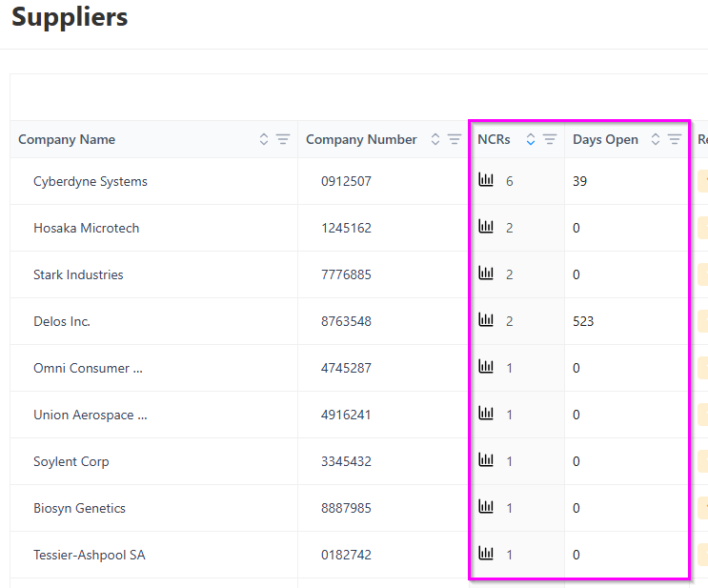Image resolution: width=708 pixels, height=588 pixels.
Task: Open NCR chart icon for Union Aerospace row
Action: 486,414
